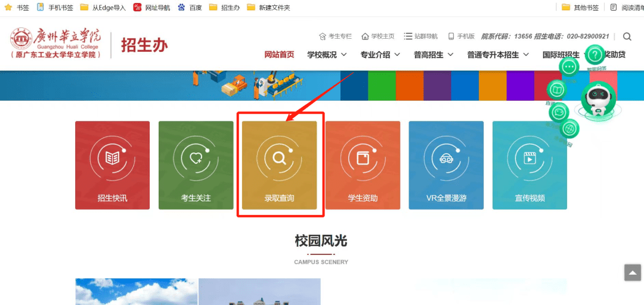
Task: Expand the 专业介绍 dropdown menu
Action: click(x=380, y=55)
